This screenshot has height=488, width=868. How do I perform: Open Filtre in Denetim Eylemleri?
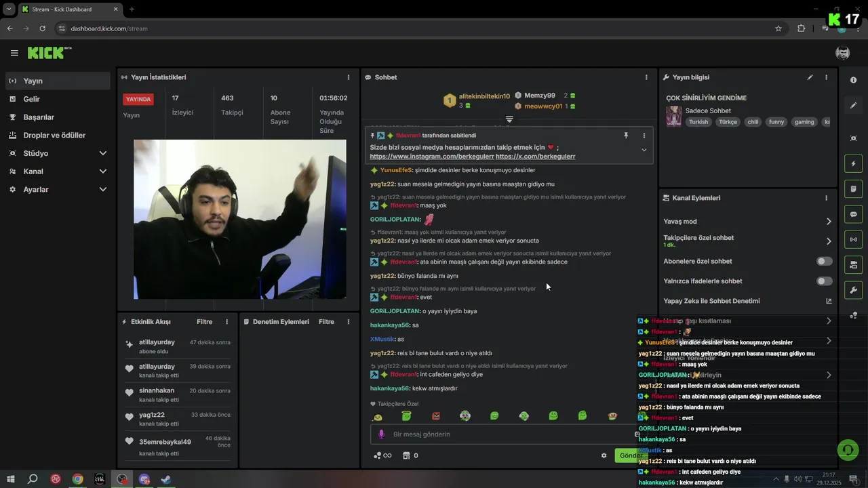click(326, 322)
